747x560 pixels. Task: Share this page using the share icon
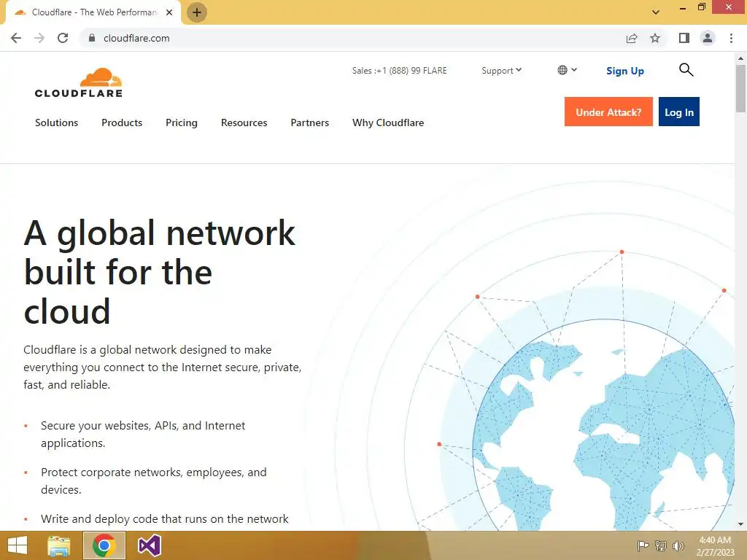tap(631, 38)
